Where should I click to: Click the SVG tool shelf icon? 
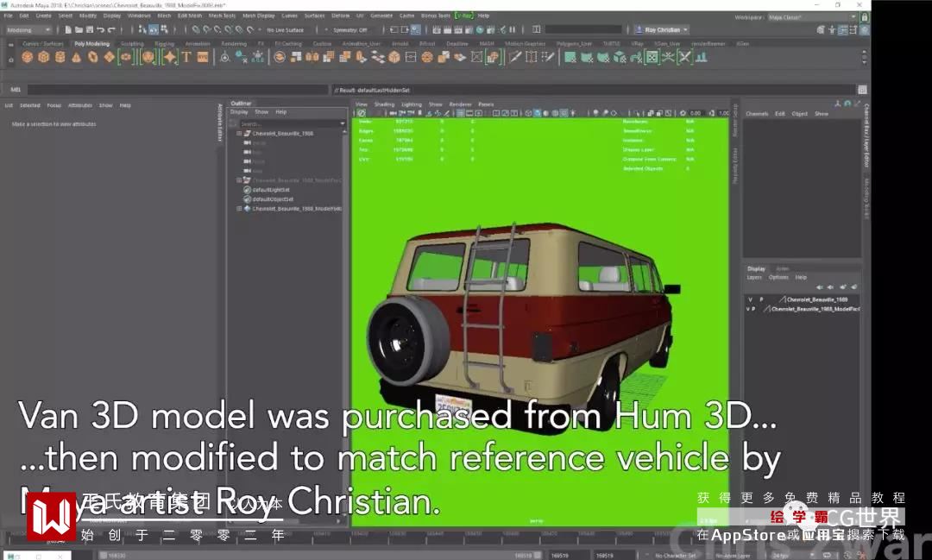click(203, 57)
